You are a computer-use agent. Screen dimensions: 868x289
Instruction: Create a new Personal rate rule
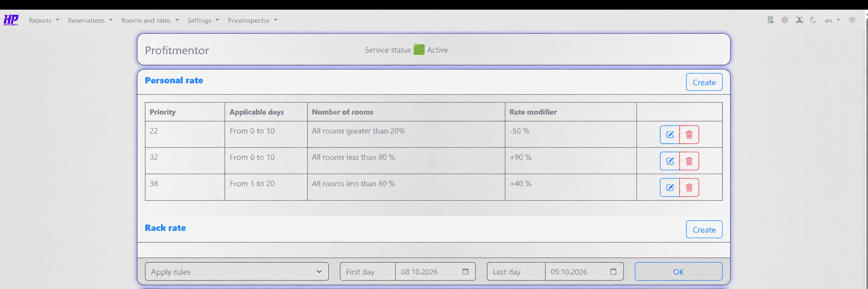point(704,82)
